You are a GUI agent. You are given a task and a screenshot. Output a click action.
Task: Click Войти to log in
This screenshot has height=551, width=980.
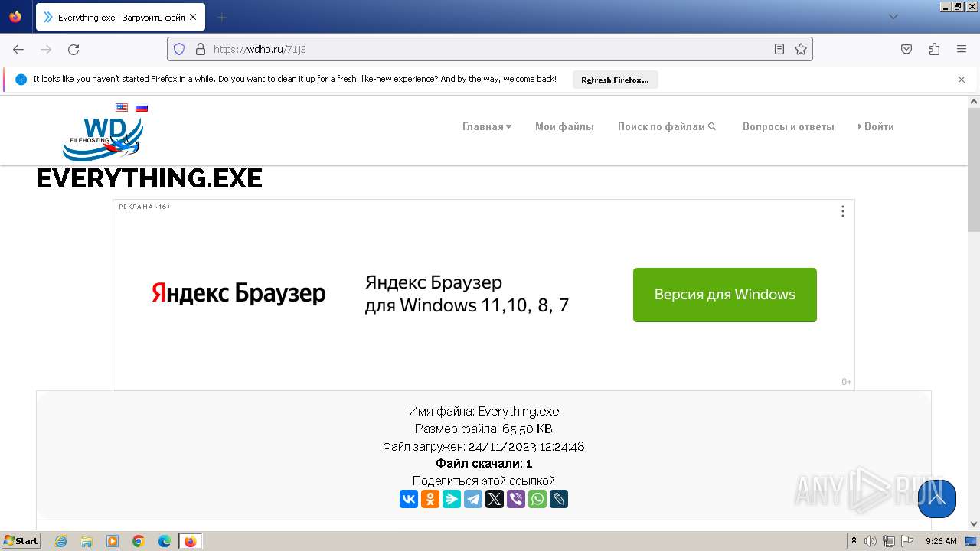pos(876,126)
